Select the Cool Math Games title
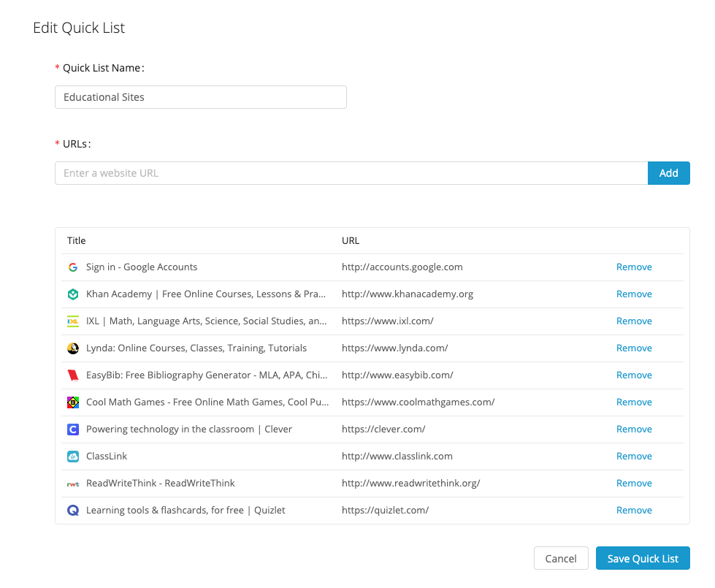The image size is (715, 588). tap(207, 402)
